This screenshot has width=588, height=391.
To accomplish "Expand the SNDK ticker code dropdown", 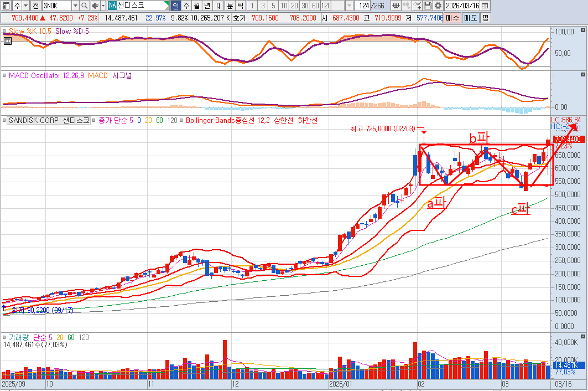I will tap(75, 6).
